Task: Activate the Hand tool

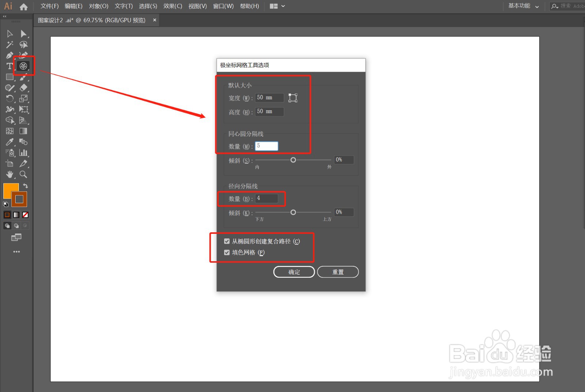Action: 10,174
